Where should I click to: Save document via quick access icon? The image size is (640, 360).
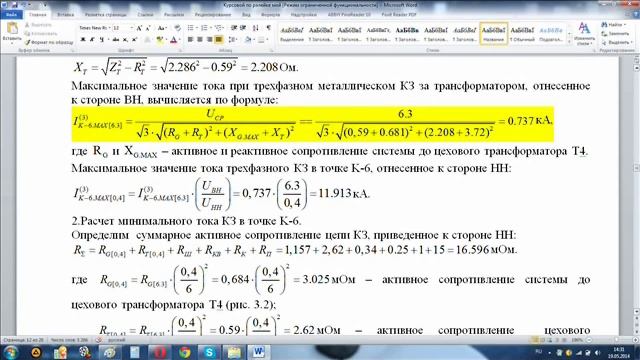click(14, 5)
